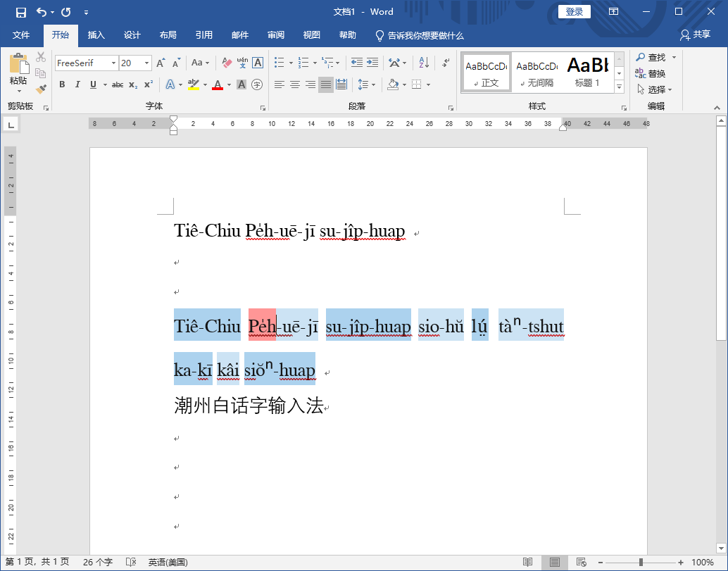Apply red font color
The height and width of the screenshot is (571, 728).
tap(218, 84)
